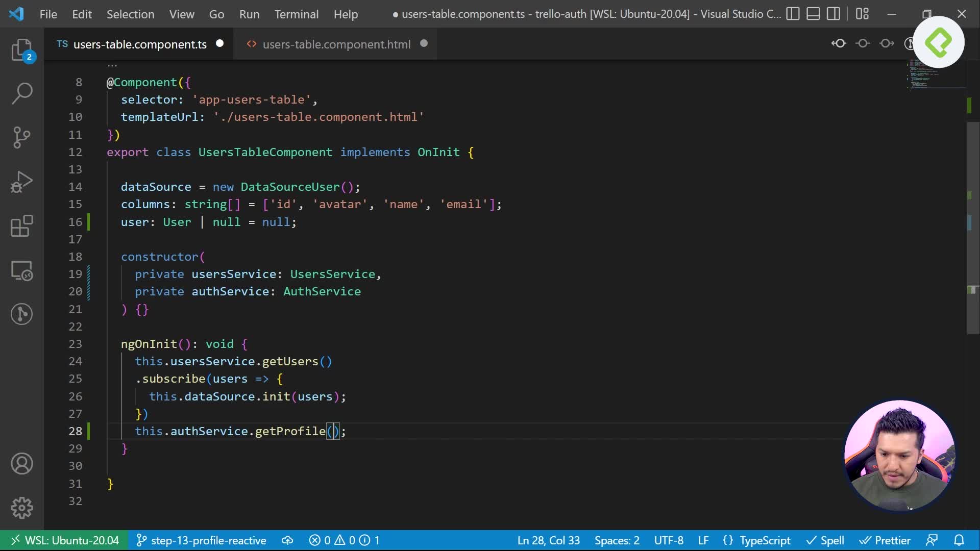This screenshot has width=980, height=551.
Task: Open errors and warnings problems indicator
Action: (345, 540)
